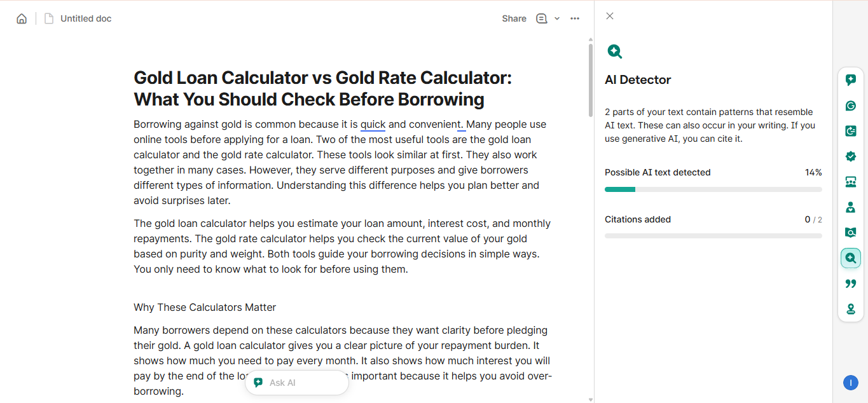Open the comments panel icon

(542, 18)
